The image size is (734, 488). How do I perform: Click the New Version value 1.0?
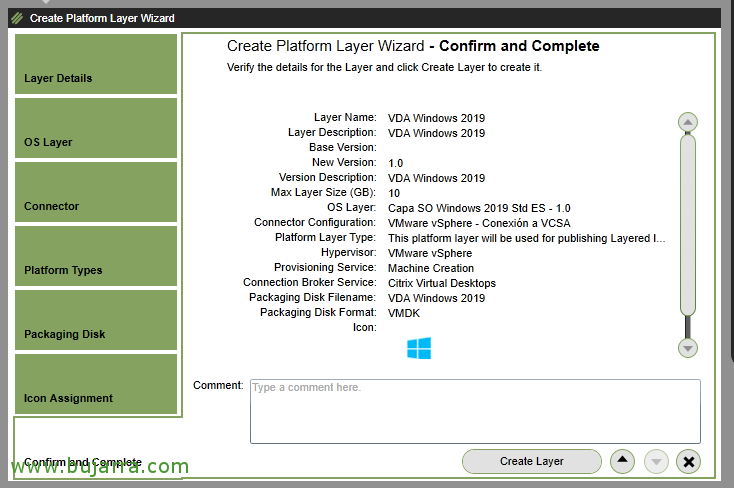tap(396, 163)
